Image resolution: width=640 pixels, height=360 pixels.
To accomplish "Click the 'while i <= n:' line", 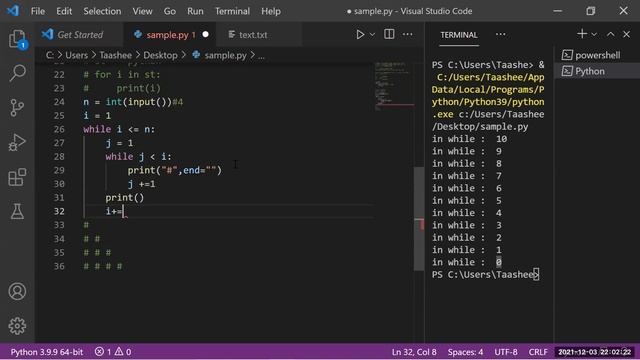I will point(119,129).
